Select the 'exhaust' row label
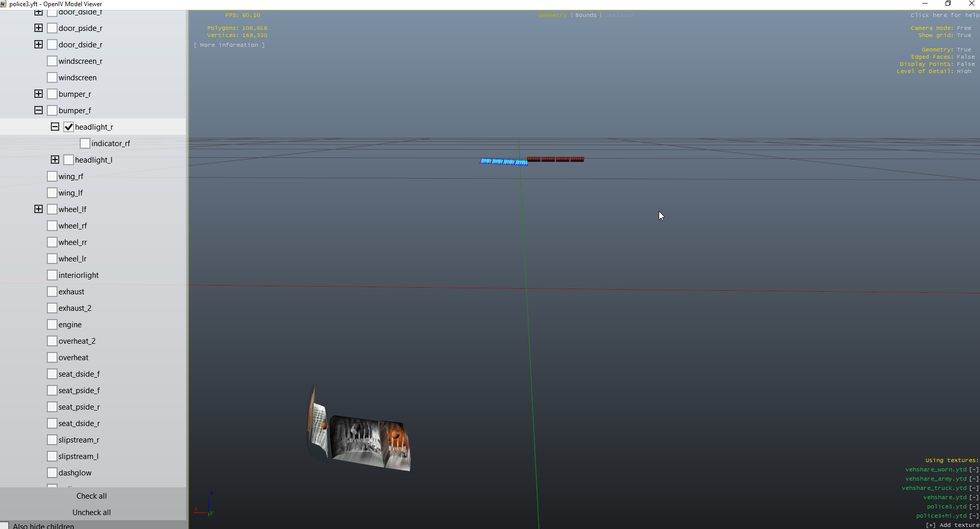 coord(71,292)
